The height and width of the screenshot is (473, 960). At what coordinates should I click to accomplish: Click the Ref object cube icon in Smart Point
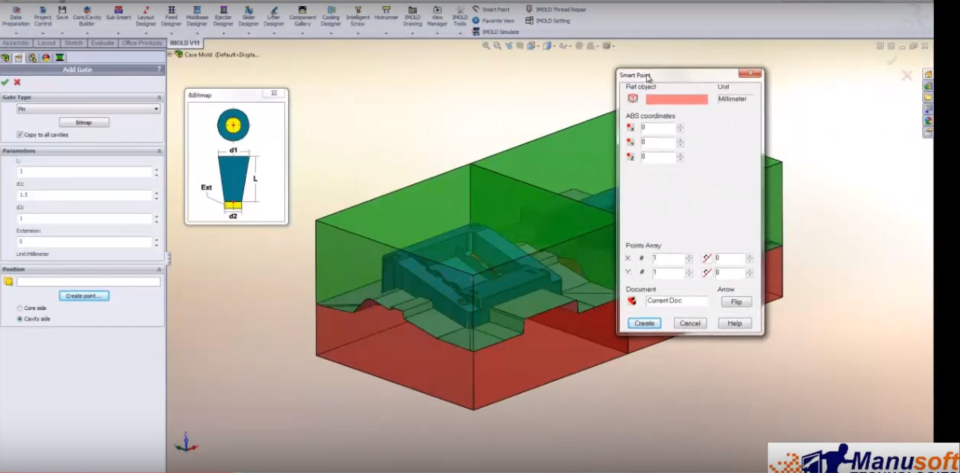633,99
